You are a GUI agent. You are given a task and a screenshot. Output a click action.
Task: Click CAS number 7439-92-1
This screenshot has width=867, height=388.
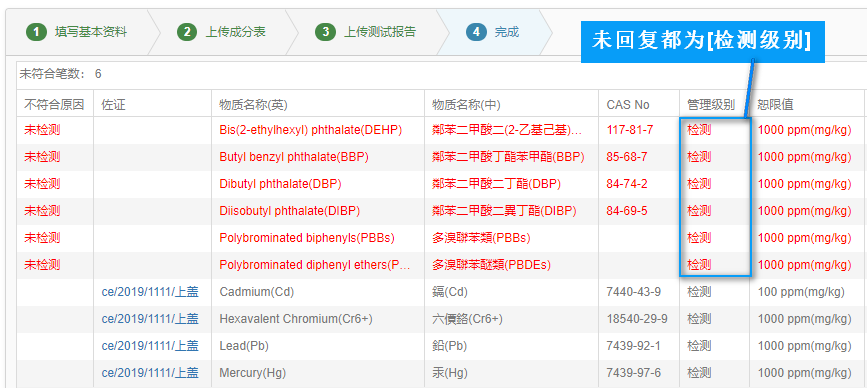point(633,346)
